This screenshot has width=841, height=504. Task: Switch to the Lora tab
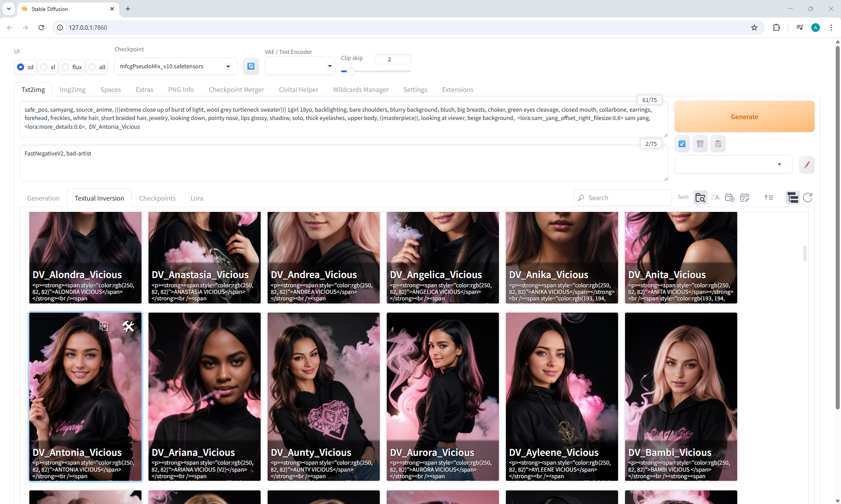(197, 198)
